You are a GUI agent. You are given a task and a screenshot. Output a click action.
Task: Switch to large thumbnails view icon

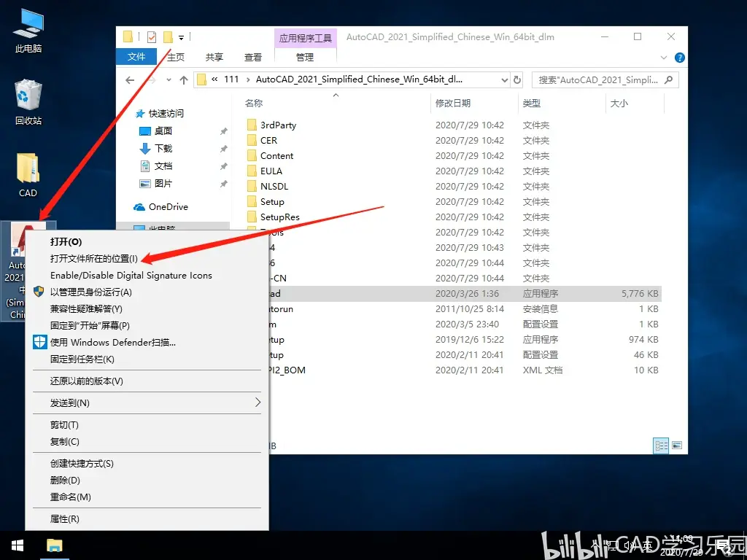pos(677,446)
